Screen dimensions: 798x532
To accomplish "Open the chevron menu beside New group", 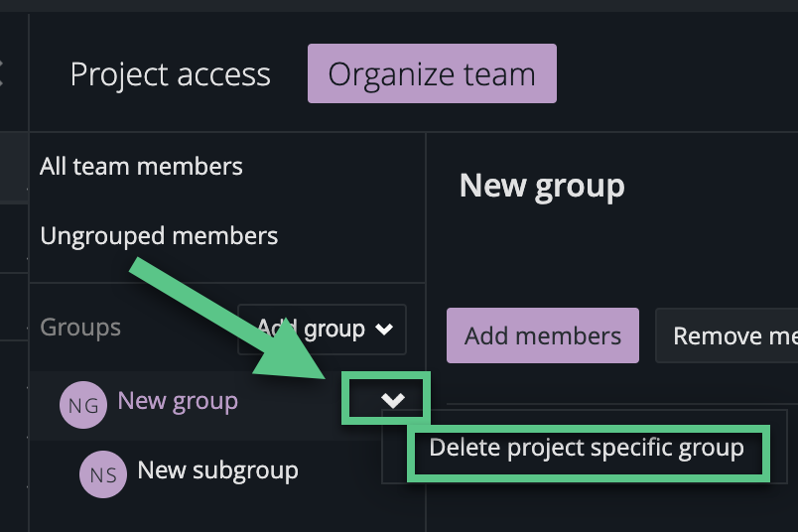I will pyautogui.click(x=393, y=400).
